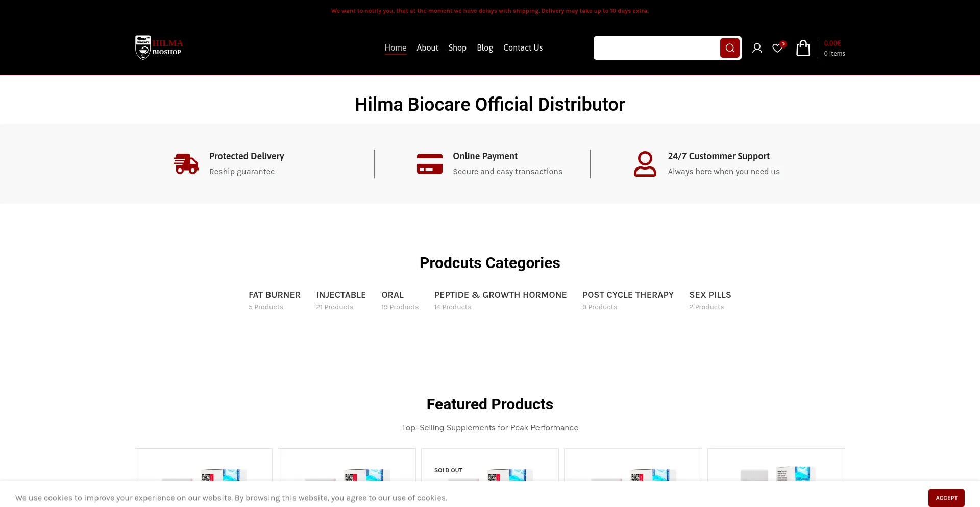Click the cookie usage notice text
Viewport: 980px width, 507px height.
pyautogui.click(x=231, y=498)
